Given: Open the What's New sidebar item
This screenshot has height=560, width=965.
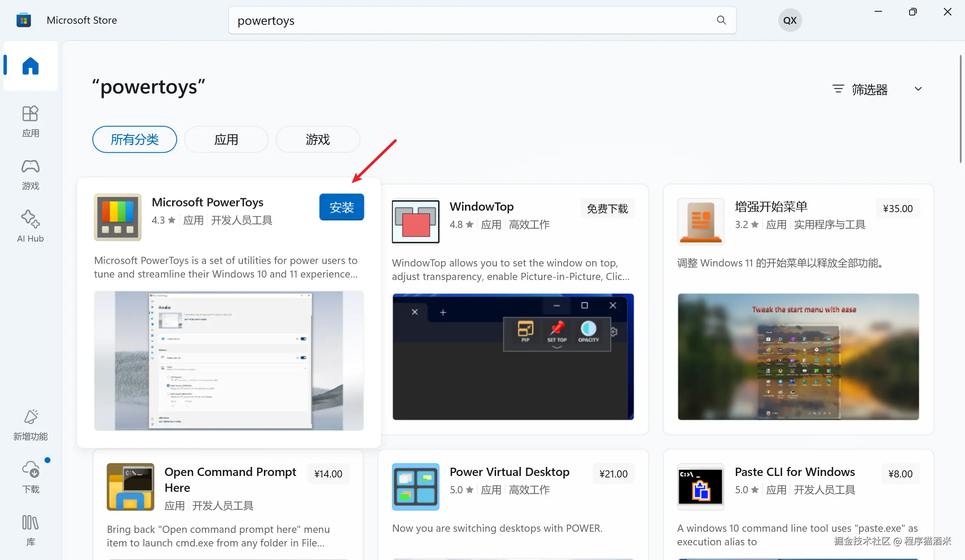Looking at the screenshot, I should click(31, 424).
